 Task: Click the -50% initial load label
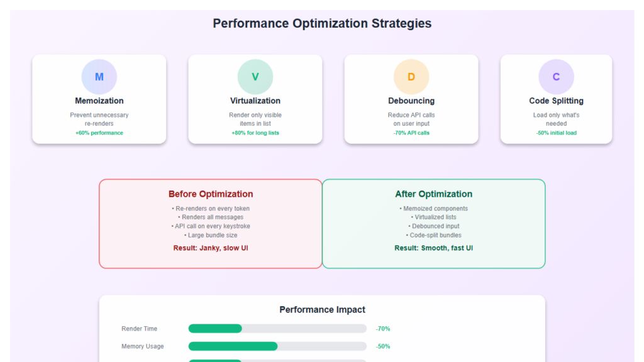[x=556, y=133]
